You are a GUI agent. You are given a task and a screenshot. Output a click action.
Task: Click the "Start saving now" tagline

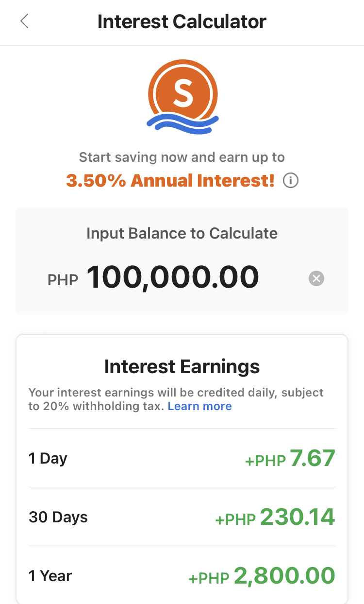click(182, 157)
